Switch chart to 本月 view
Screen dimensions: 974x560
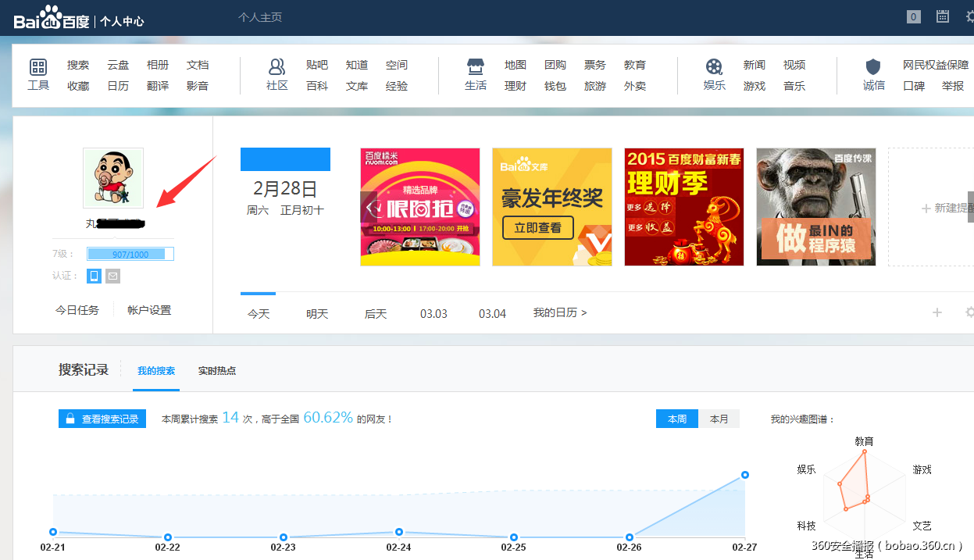point(719,419)
